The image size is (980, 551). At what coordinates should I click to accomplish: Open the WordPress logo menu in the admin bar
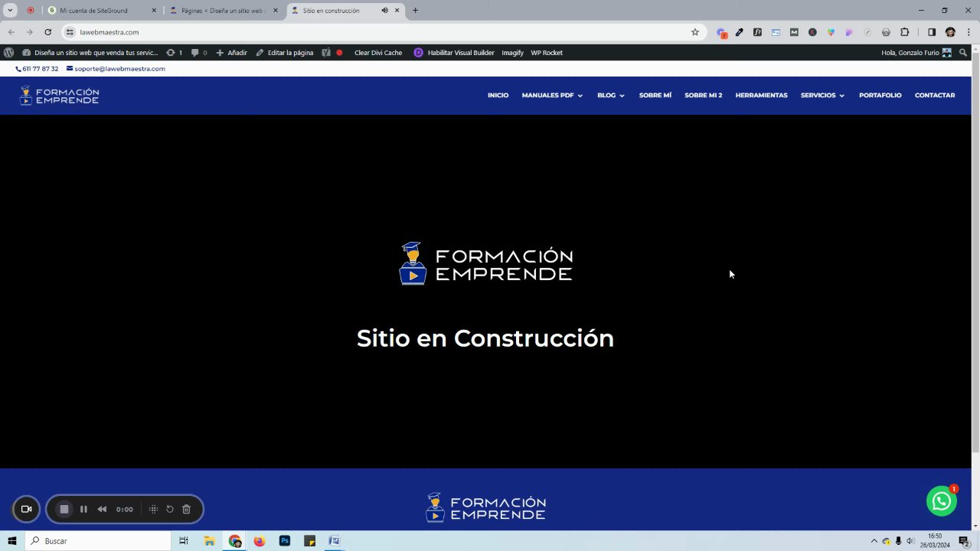(8, 53)
